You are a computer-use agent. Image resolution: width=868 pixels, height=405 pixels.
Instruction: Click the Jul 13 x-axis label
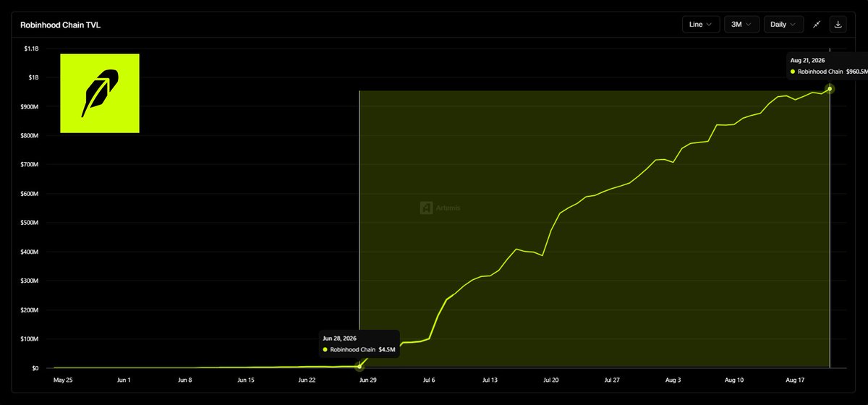coord(490,380)
